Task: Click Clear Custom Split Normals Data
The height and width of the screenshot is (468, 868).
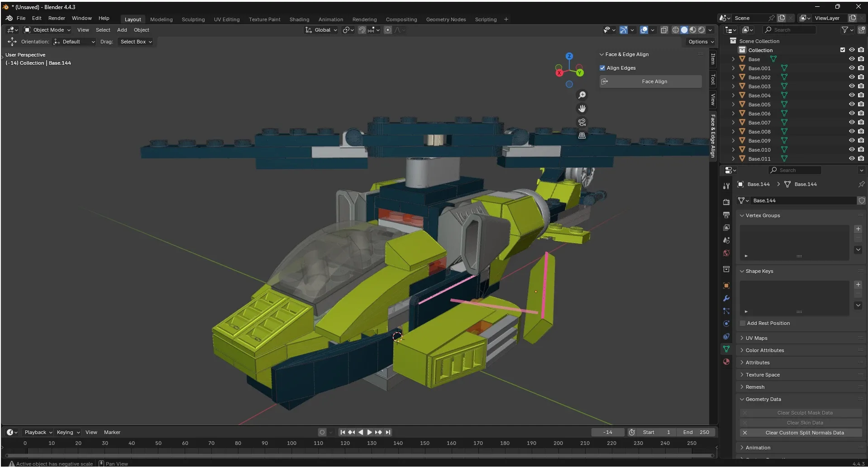Action: [804, 433]
